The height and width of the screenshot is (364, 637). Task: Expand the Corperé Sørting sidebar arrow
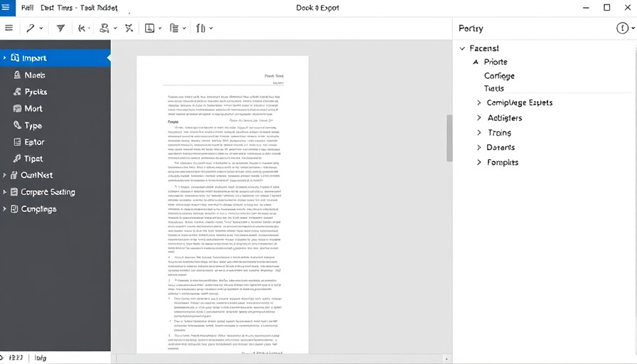point(4,192)
